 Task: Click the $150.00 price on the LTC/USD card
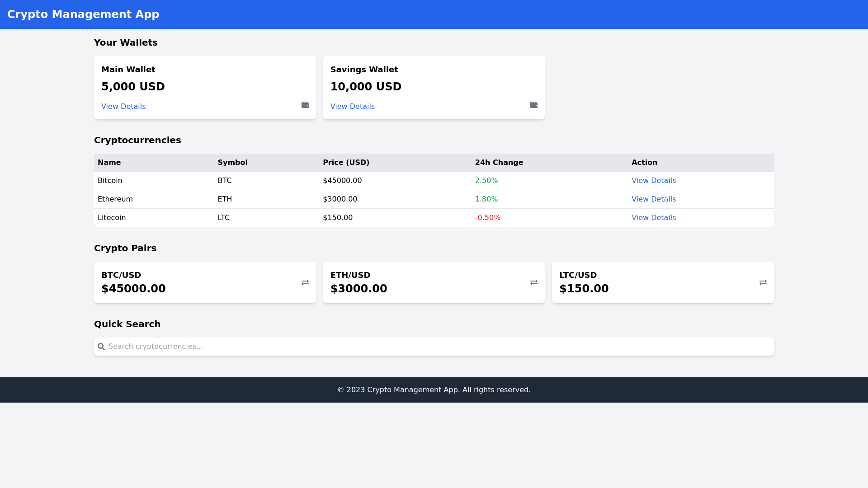[x=584, y=289]
